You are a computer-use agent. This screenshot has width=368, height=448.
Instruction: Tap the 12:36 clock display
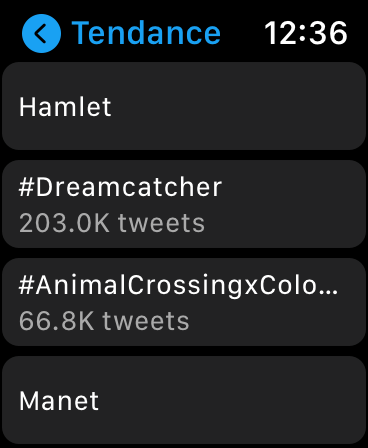click(306, 33)
